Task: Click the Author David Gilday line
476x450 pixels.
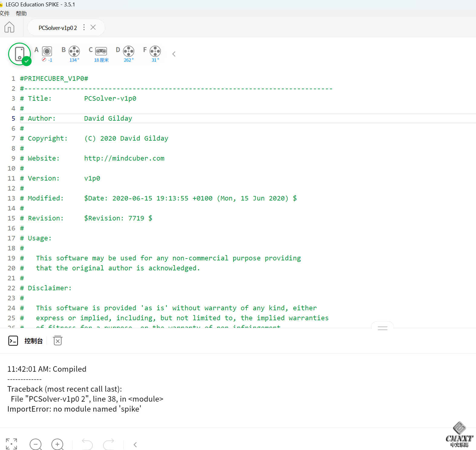Action: [76, 119]
